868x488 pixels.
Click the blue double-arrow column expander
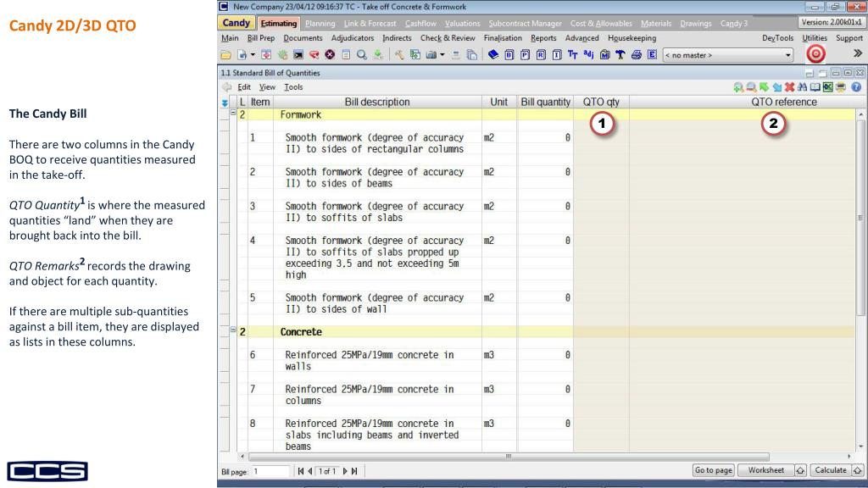pyautogui.click(x=225, y=103)
